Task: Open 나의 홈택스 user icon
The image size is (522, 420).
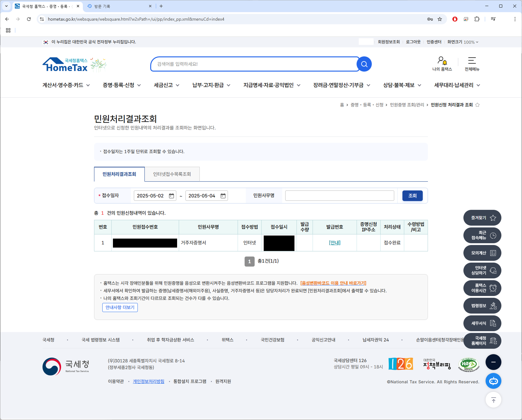Action: click(x=442, y=61)
